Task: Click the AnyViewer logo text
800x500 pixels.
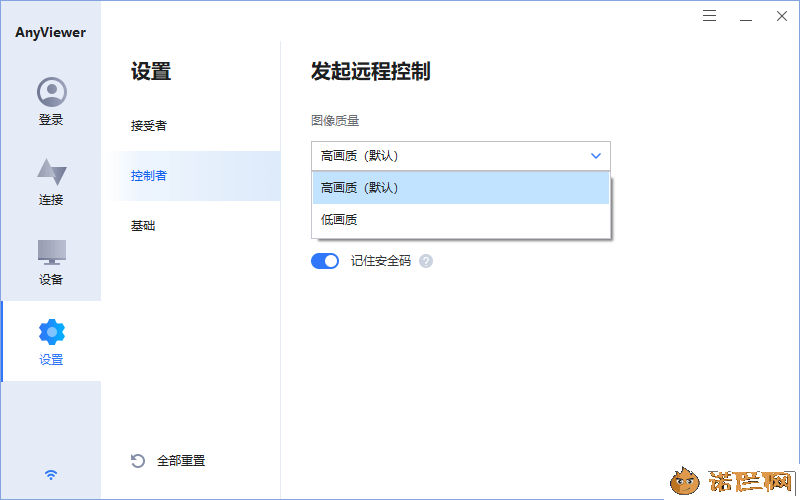Action: pos(51,33)
